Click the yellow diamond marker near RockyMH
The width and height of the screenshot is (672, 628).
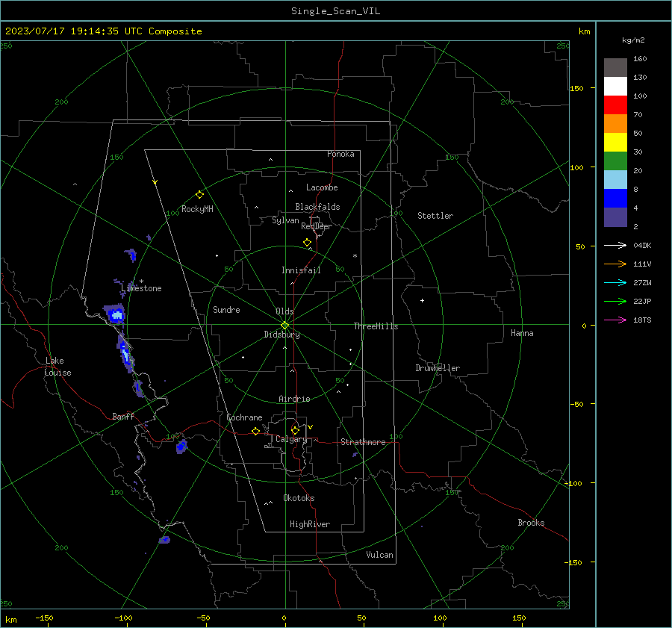tap(199, 195)
